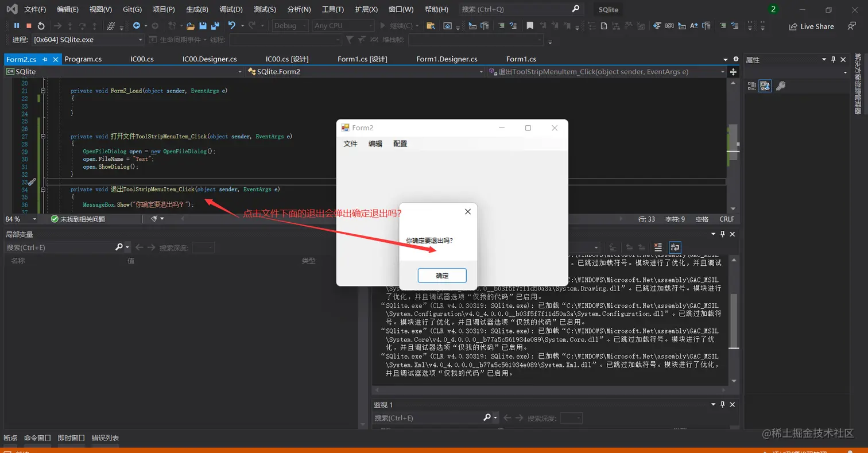Search in the Locals panel with the magnifier
This screenshot has height=453, width=868.
[119, 247]
